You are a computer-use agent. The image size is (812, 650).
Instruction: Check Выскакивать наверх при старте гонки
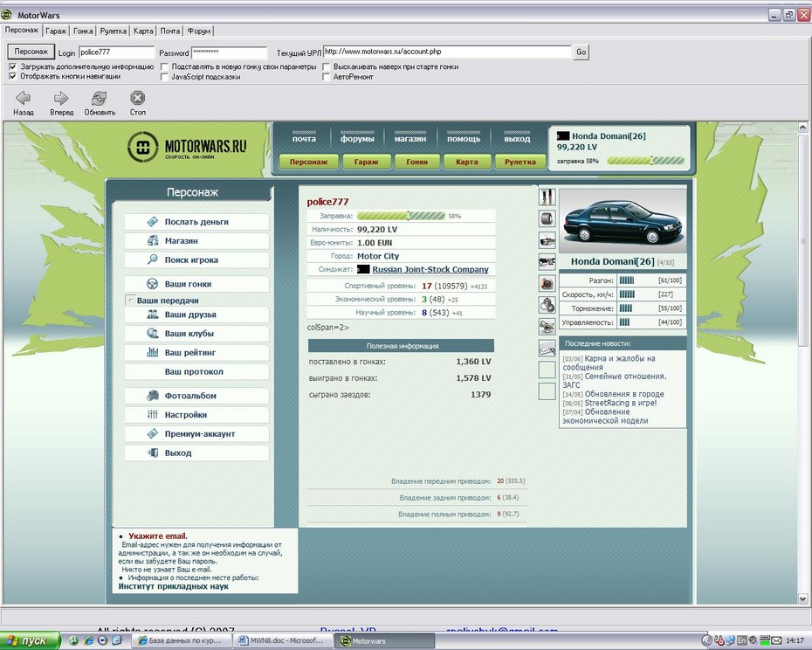[327, 67]
